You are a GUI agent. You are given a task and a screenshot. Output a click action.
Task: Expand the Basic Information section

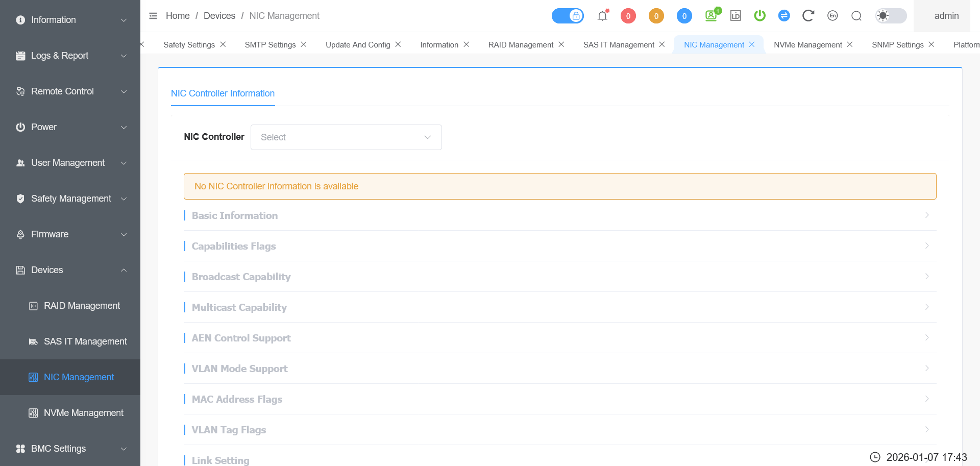point(560,215)
